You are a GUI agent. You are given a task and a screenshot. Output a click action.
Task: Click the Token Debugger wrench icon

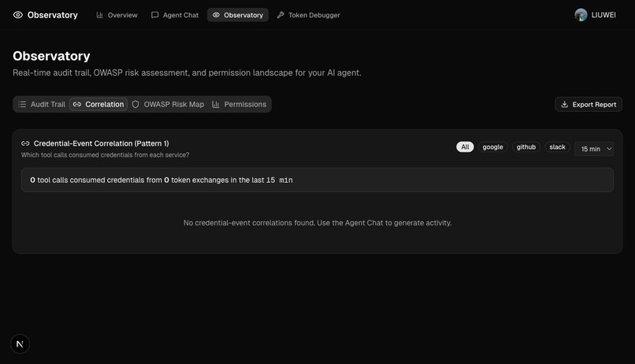[x=280, y=15]
